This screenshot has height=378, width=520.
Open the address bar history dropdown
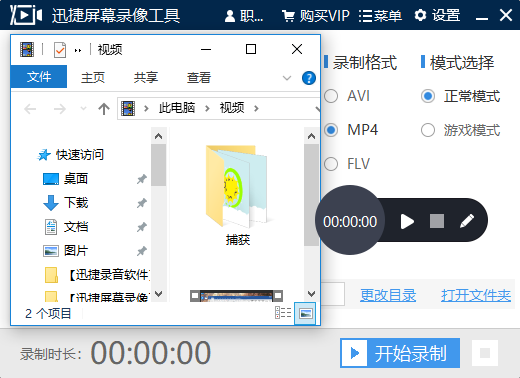coord(317,109)
